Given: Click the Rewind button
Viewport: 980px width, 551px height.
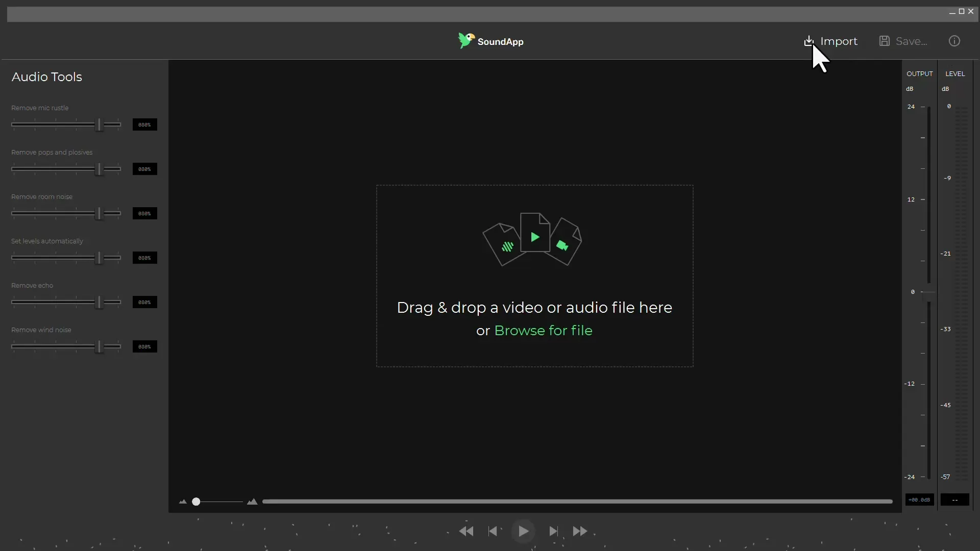Looking at the screenshot, I should (466, 531).
